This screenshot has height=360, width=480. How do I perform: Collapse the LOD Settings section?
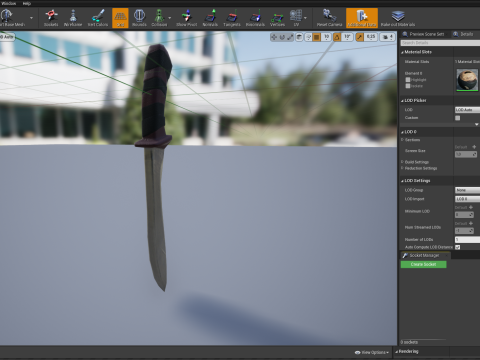pos(402,181)
